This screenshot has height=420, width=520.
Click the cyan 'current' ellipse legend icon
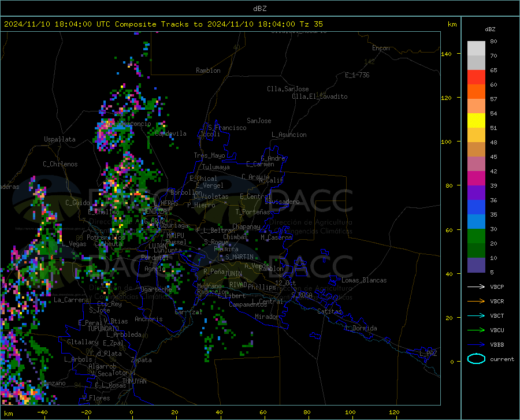476,359
